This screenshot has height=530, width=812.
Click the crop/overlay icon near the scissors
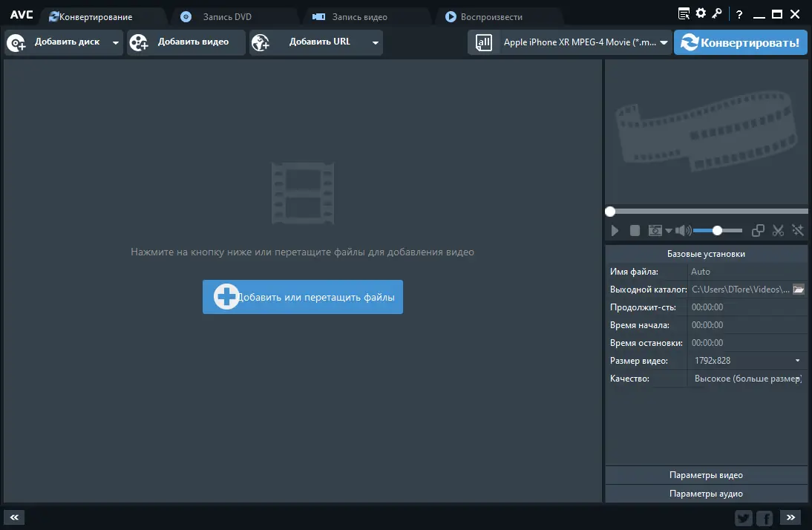pyautogui.click(x=758, y=230)
